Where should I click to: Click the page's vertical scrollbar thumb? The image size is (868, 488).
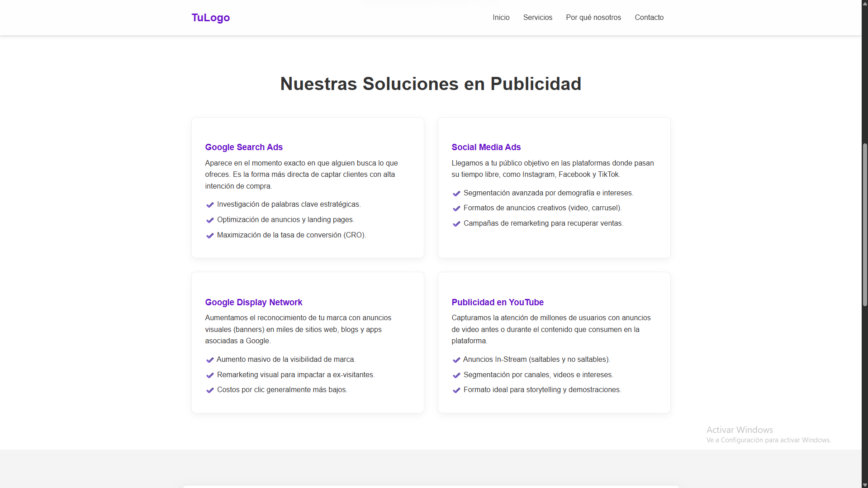pyautogui.click(x=864, y=225)
